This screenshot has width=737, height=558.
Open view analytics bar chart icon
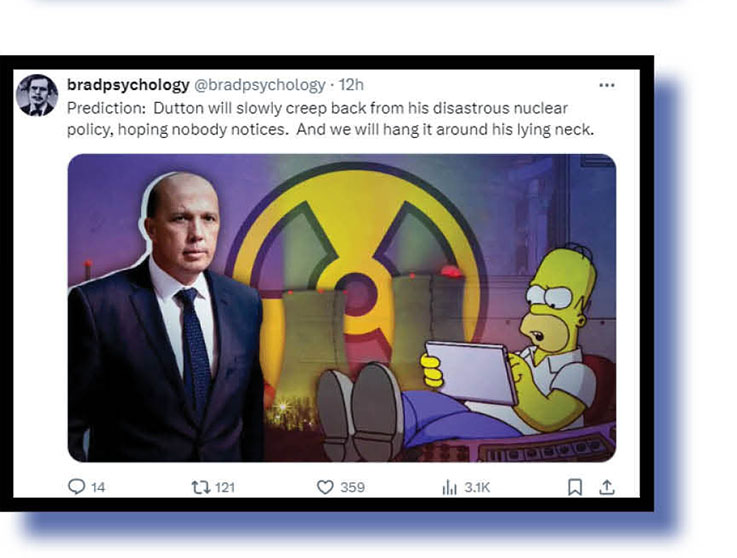(x=449, y=487)
